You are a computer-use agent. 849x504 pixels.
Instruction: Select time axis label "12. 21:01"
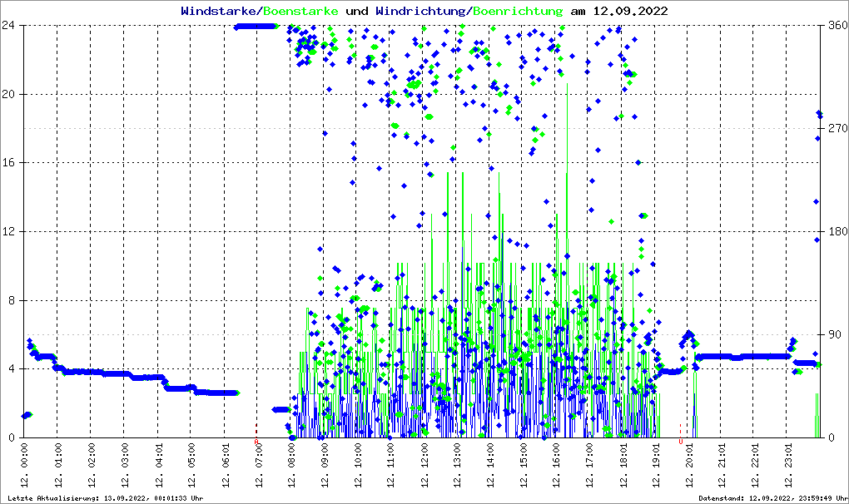coord(721,465)
